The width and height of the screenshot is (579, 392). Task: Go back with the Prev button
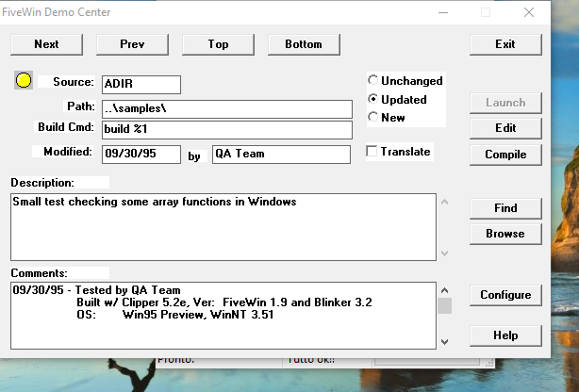tap(132, 44)
